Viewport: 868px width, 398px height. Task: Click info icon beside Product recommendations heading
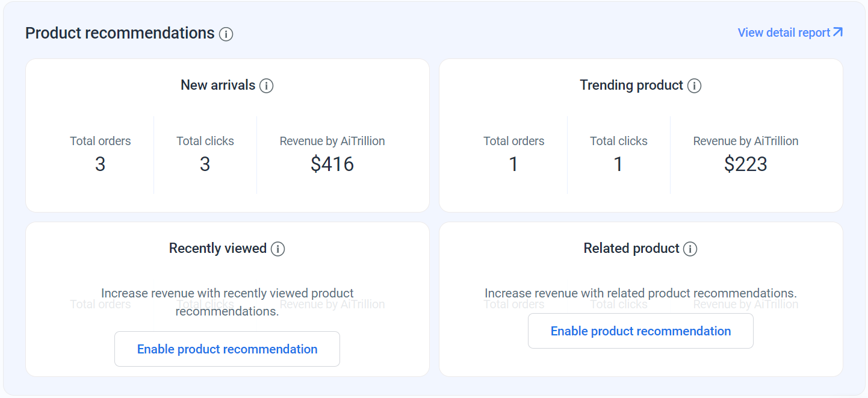click(x=226, y=34)
